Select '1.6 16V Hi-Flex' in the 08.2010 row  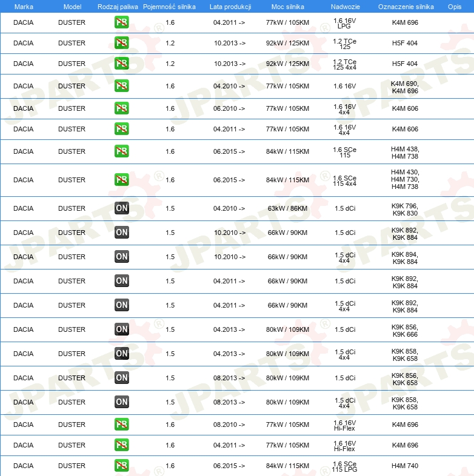click(x=344, y=426)
